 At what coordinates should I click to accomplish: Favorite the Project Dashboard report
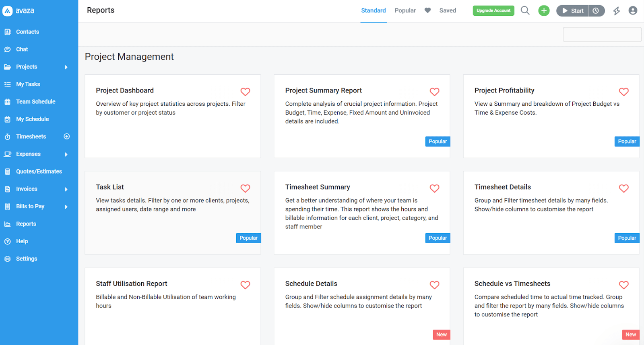coord(245,92)
